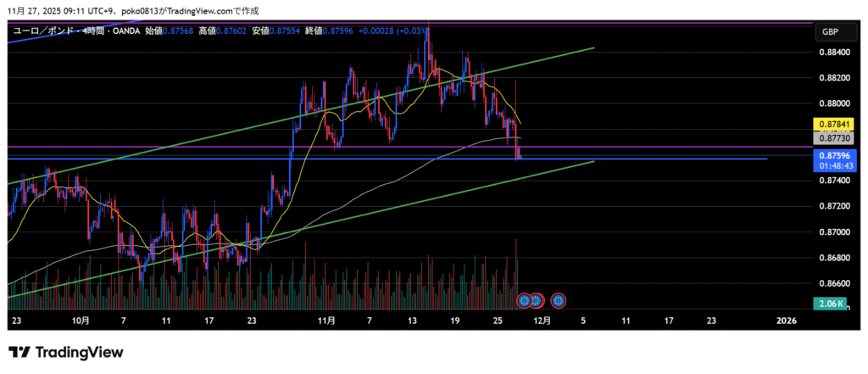Click the 0.88400 level on price axis
Image resolution: width=868 pixels, height=374 pixels.
pos(832,53)
